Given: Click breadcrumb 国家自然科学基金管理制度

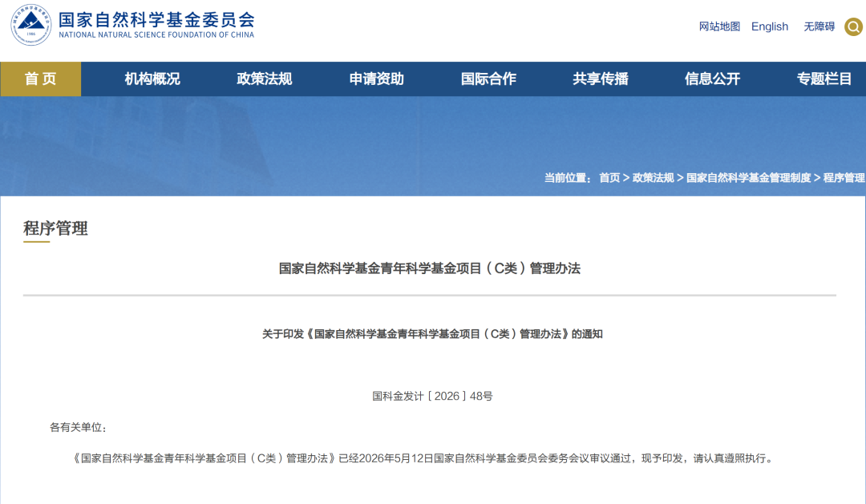Looking at the screenshot, I should (x=748, y=178).
